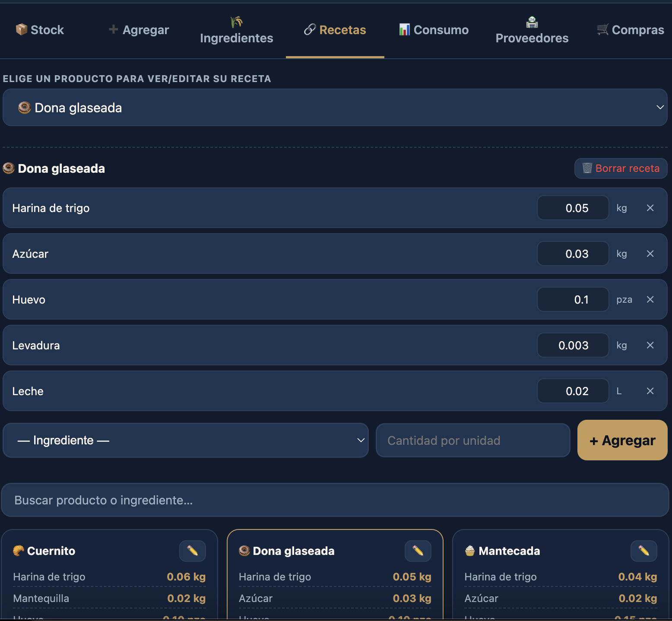Click the link icon beside Recetas
This screenshot has width=672, height=621.
point(310,29)
